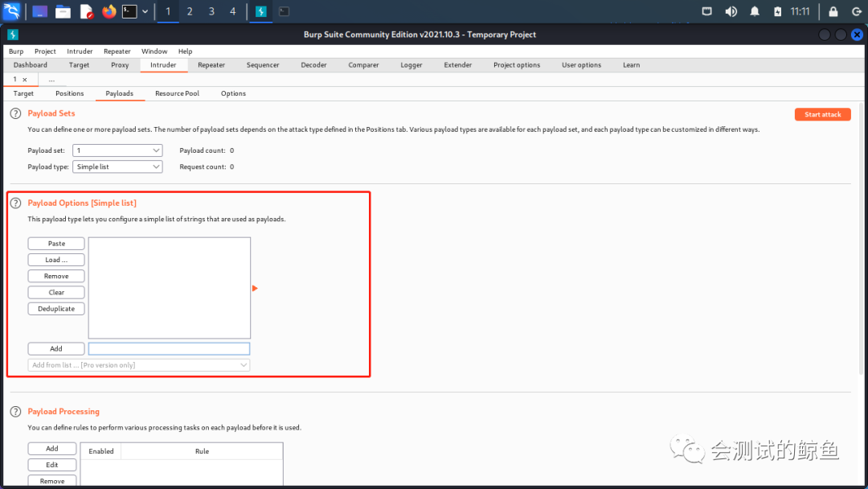The image size is (868, 489).
Task: Open the Burp menu
Action: click(x=16, y=51)
